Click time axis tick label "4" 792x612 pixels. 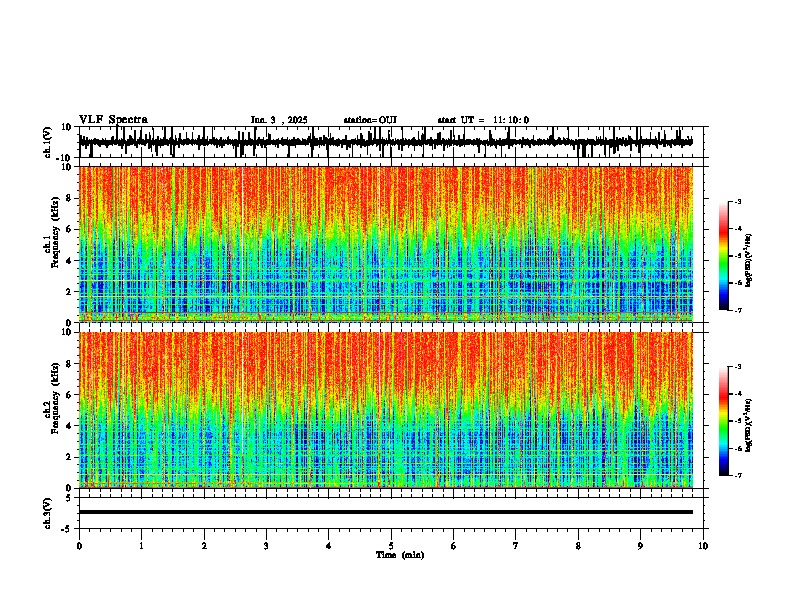[329, 546]
